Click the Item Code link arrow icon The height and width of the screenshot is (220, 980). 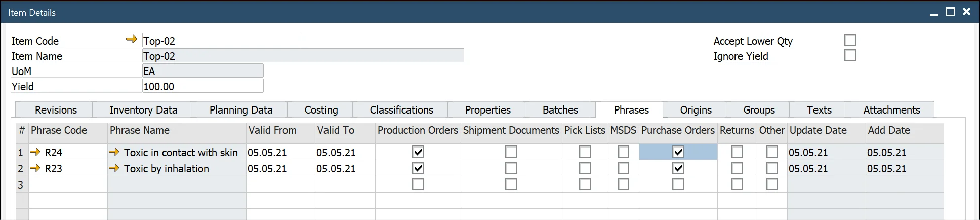tap(132, 39)
